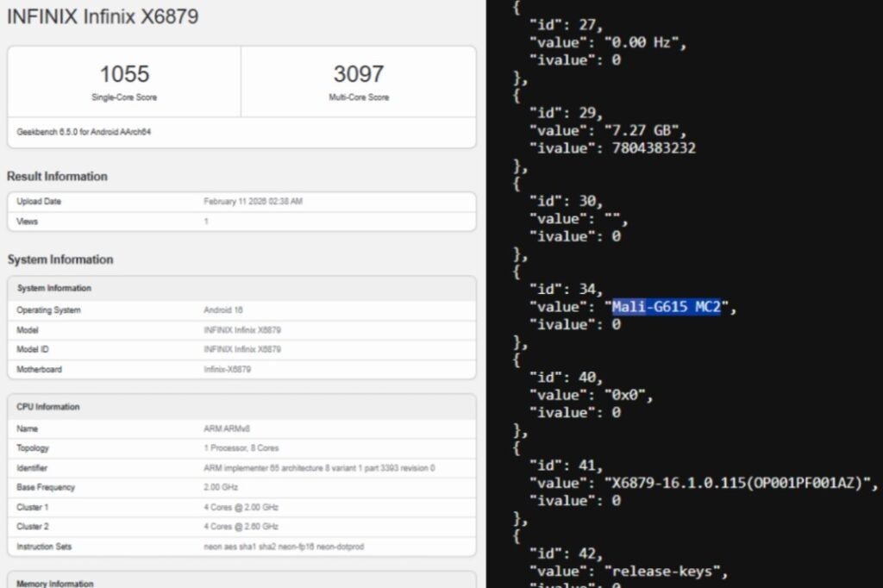883x588 pixels.
Task: Click the 1055 single-core score
Action: pos(124,74)
